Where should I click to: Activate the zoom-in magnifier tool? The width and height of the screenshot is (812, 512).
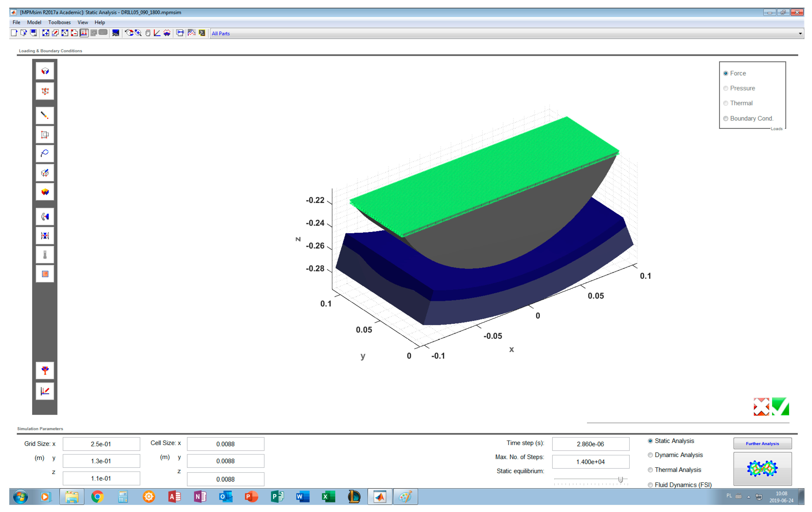pyautogui.click(x=138, y=33)
